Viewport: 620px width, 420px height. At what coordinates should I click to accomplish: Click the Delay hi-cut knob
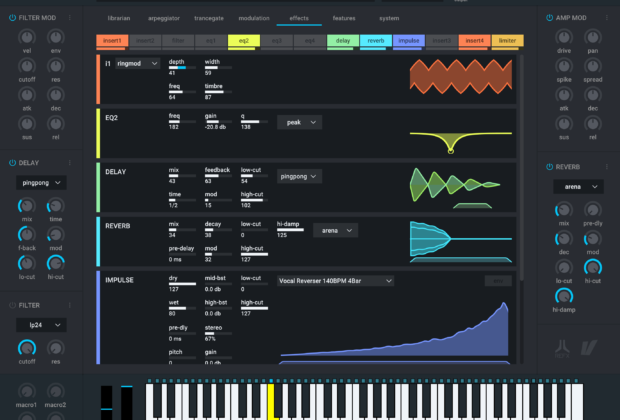(x=56, y=263)
